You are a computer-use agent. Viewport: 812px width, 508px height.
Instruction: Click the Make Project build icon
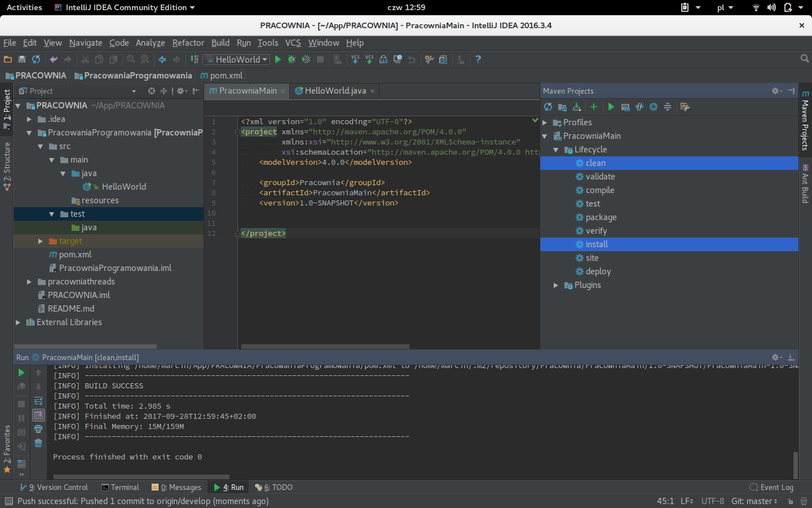[x=194, y=59]
